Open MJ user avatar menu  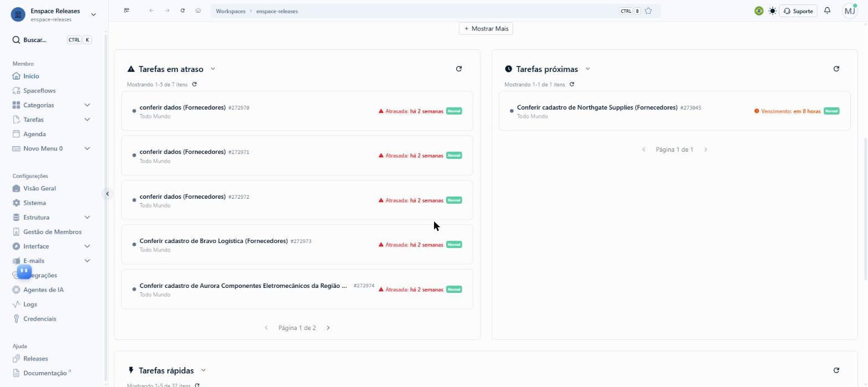pyautogui.click(x=849, y=11)
